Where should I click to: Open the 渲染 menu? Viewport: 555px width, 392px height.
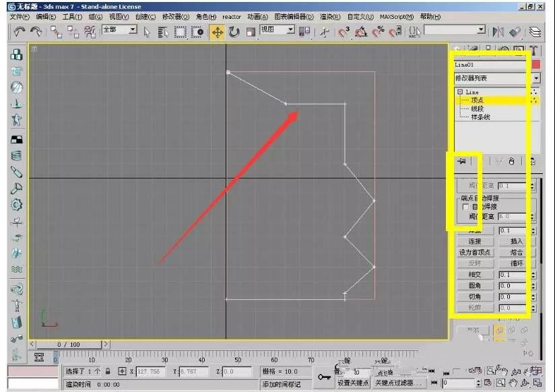pos(330,17)
